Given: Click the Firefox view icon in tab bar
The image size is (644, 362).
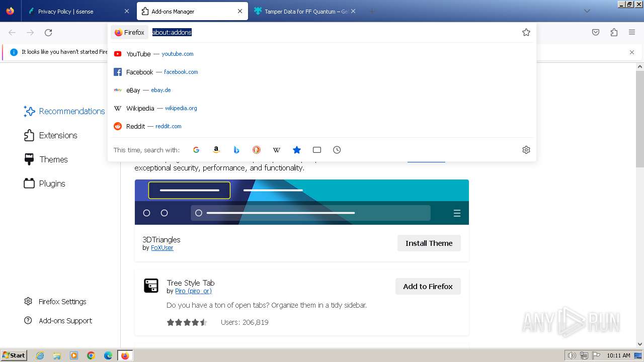Looking at the screenshot, I should 10,11.
